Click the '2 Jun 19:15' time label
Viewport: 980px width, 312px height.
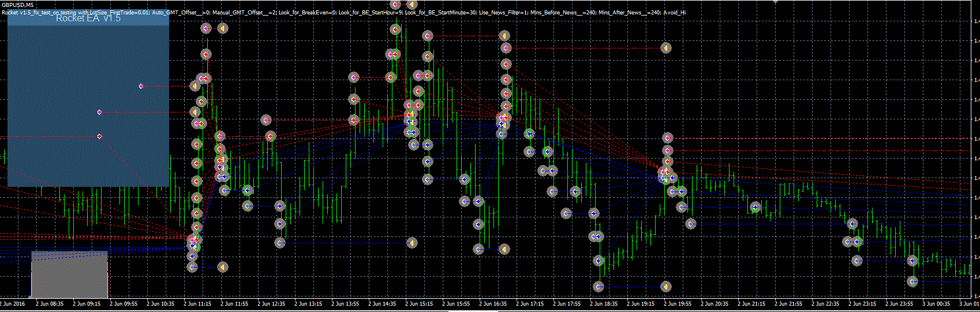tap(641, 303)
